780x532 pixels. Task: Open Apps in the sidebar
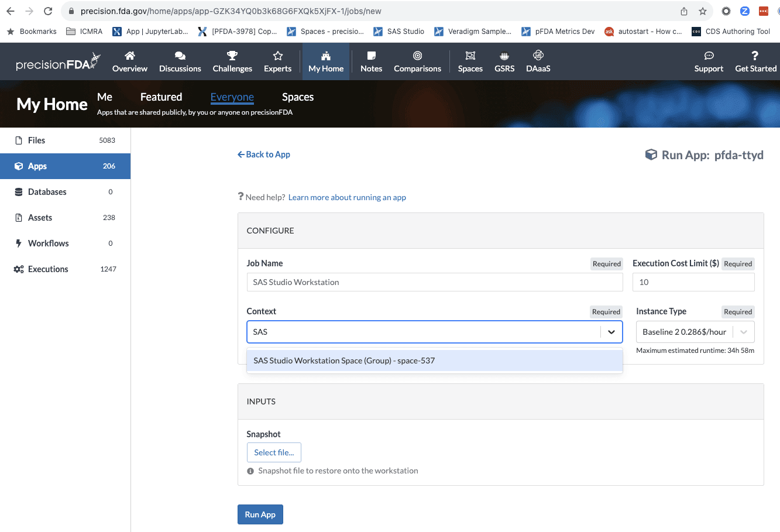pos(65,166)
